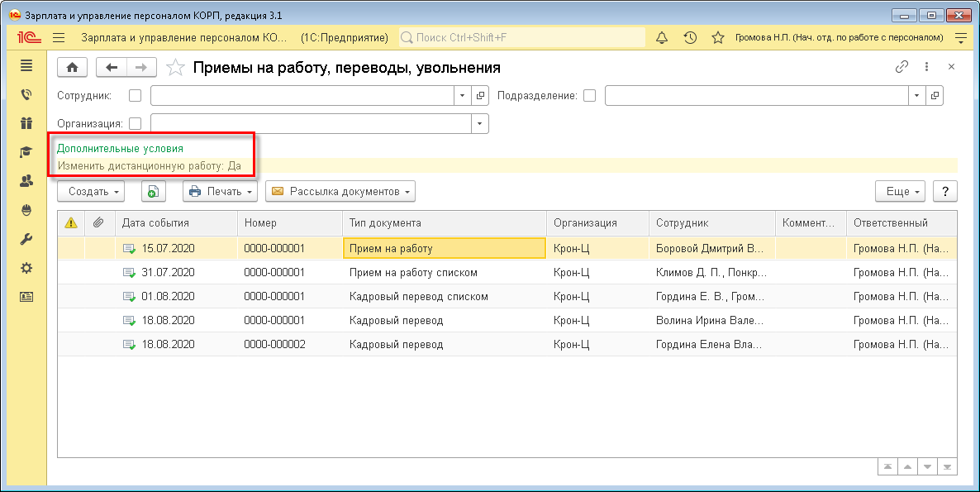The height and width of the screenshot is (492, 980).
Task: Open the gift icon section in sidebar
Action: point(26,123)
